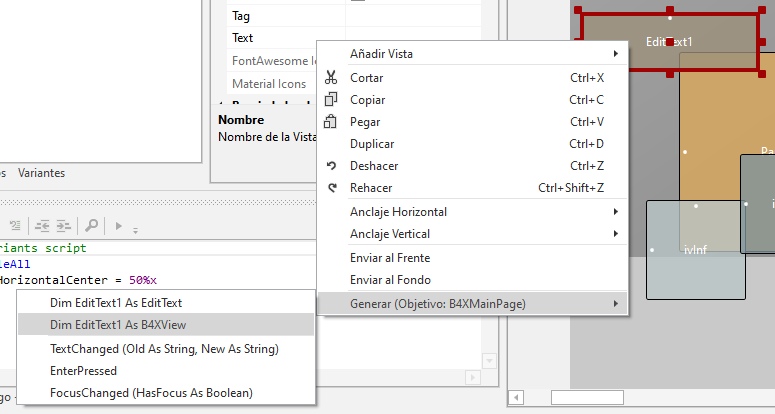Screen dimensions: 775x414
Task: Click the run script play icon
Action: click(x=120, y=226)
